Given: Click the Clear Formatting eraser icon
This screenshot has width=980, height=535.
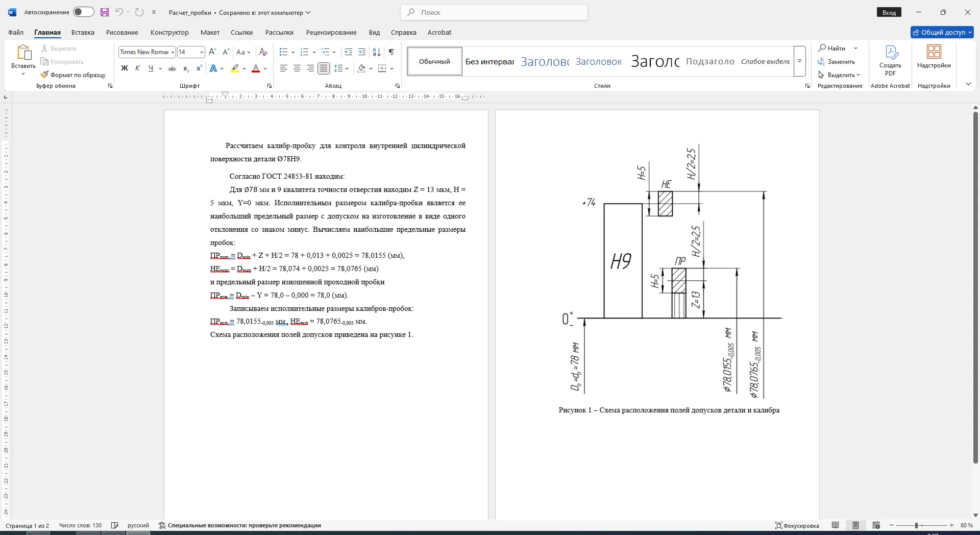Looking at the screenshot, I should 263,52.
